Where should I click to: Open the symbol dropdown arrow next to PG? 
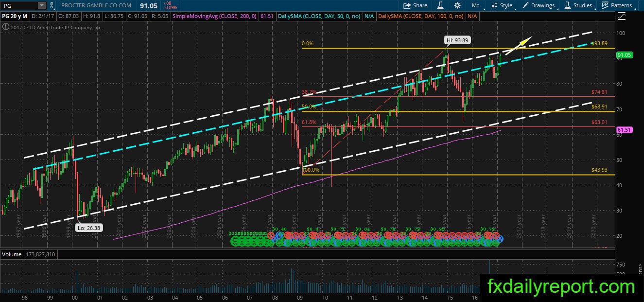(41, 5)
